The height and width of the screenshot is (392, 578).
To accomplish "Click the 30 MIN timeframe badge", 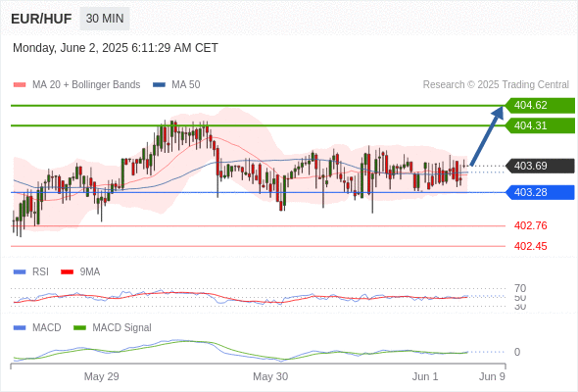I will click(x=105, y=19).
